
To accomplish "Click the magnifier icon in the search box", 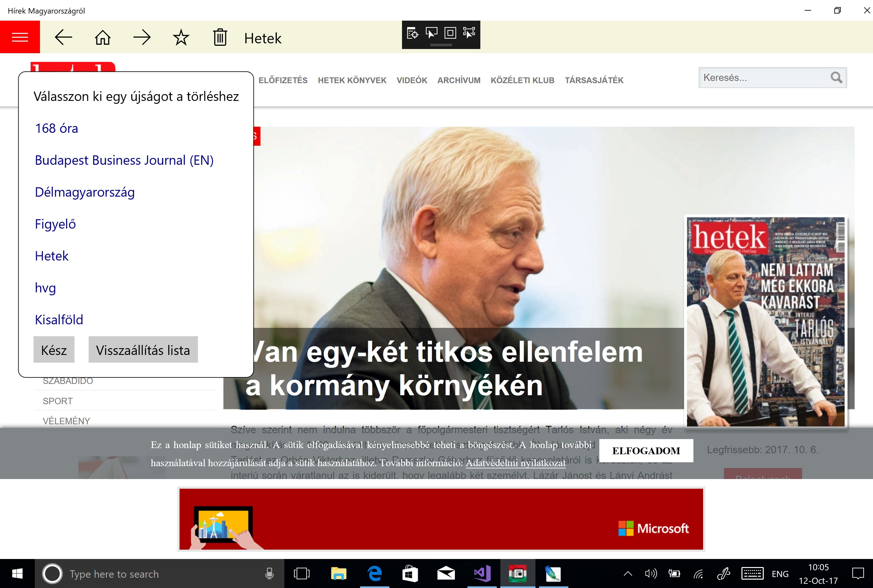I will click(x=836, y=78).
